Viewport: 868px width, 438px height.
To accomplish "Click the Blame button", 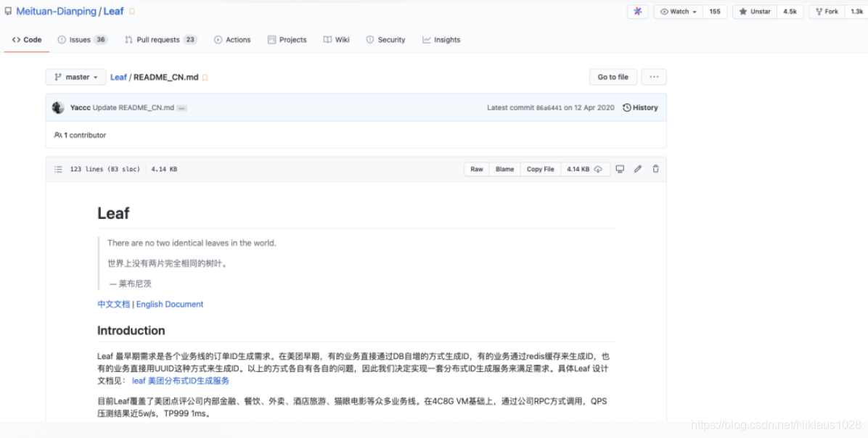I will click(505, 169).
